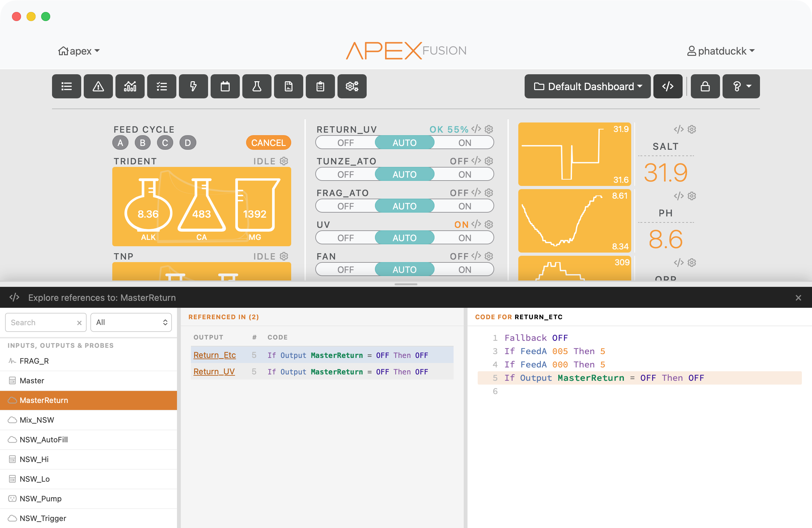This screenshot has height=528, width=812.
Task: Open code for FRAG_ATO output
Action: [476, 193]
